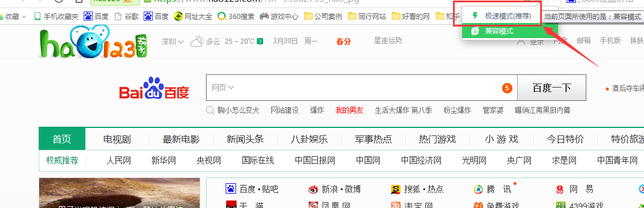Viewport: 644px width, 208px height.
Task: Click the hao123 mascot logo
Action: pyautogui.click(x=93, y=41)
